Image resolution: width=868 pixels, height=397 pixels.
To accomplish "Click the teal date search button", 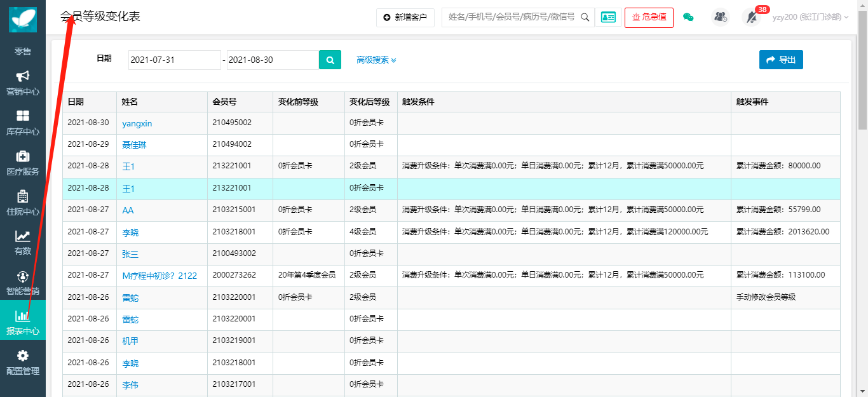I will tap(330, 60).
